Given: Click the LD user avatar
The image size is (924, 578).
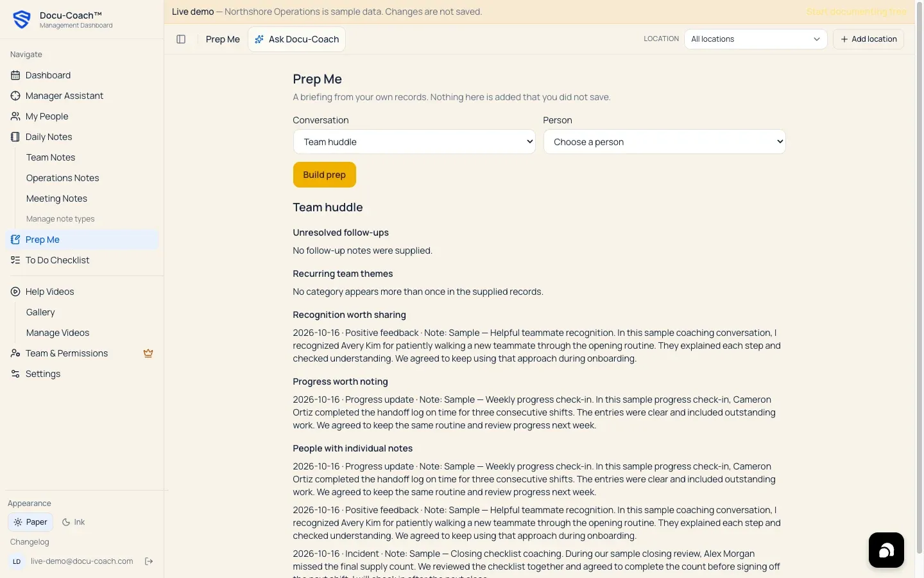Looking at the screenshot, I should (x=17, y=561).
